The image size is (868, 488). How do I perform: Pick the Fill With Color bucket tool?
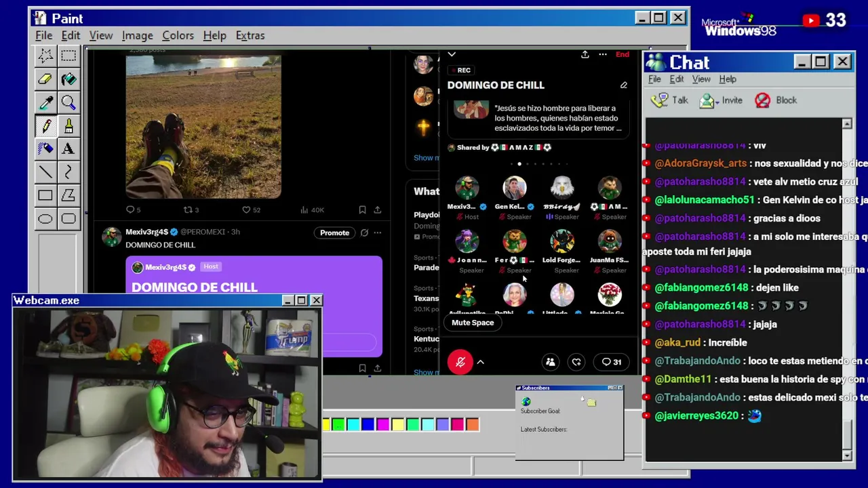[x=68, y=79]
